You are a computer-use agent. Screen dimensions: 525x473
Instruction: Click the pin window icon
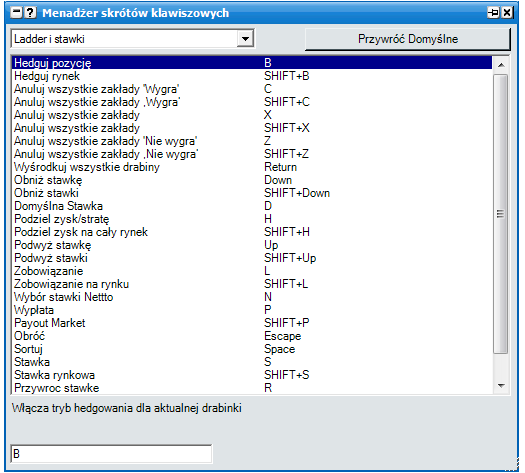494,13
